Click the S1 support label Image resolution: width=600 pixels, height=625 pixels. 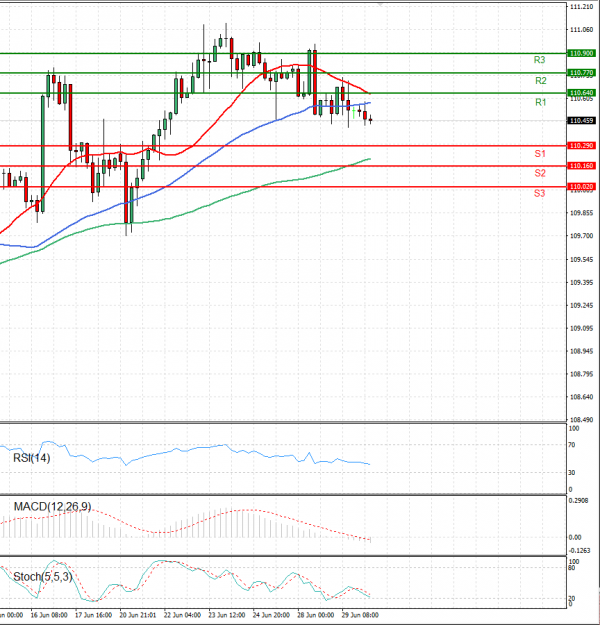540,154
